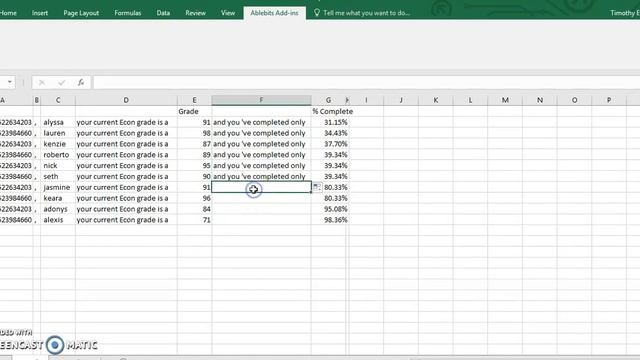This screenshot has width=640, height=360.
Task: Select column D header
Action: coord(126,100)
